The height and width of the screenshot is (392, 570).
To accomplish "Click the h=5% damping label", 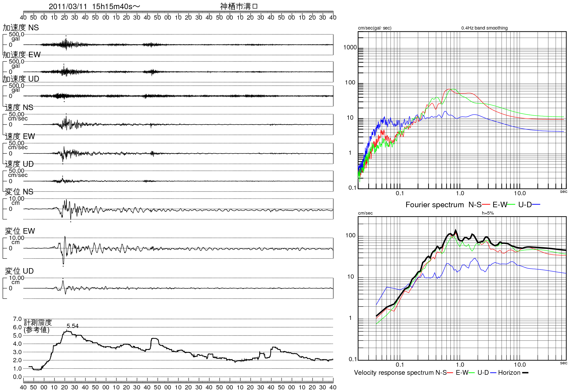I will 488,213.
